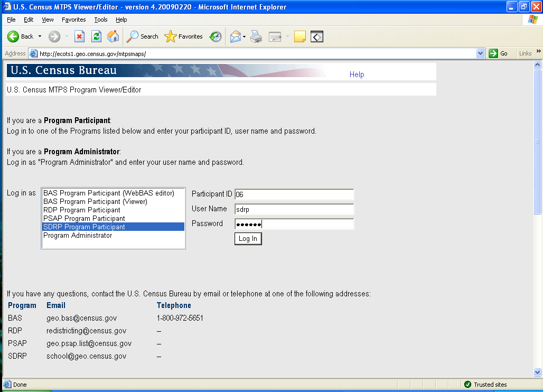Open the Search toolbar button
Screen dimensions: 543x392
[143, 36]
